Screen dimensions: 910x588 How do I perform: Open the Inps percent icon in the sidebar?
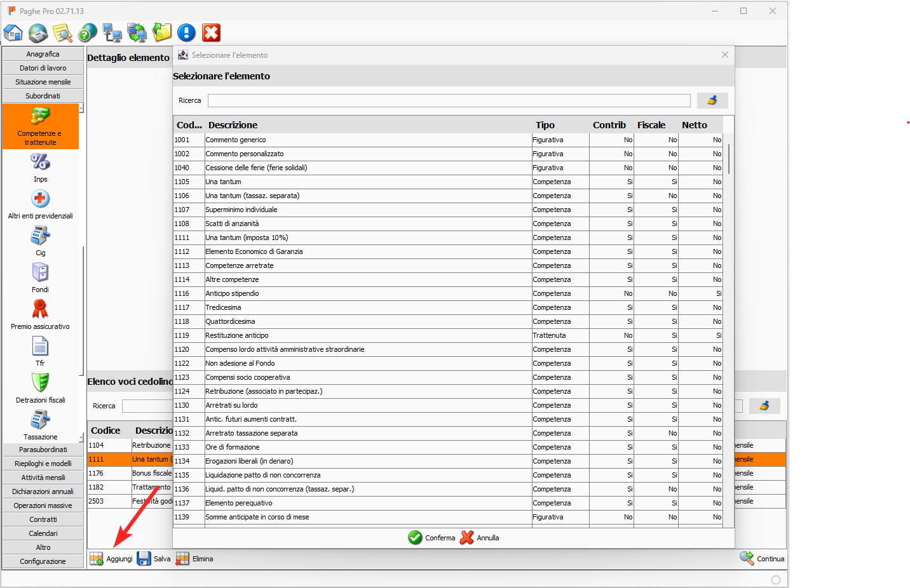[x=41, y=163]
